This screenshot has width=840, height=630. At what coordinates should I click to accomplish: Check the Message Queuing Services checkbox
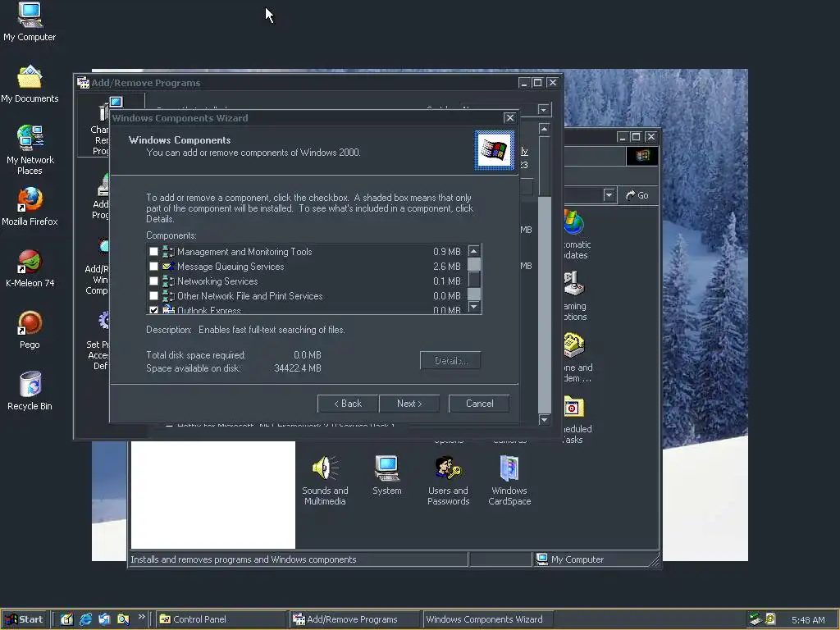153,267
